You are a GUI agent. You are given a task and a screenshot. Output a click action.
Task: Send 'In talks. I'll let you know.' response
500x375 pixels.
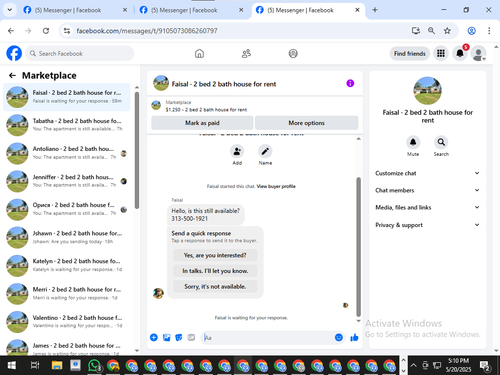(215, 271)
